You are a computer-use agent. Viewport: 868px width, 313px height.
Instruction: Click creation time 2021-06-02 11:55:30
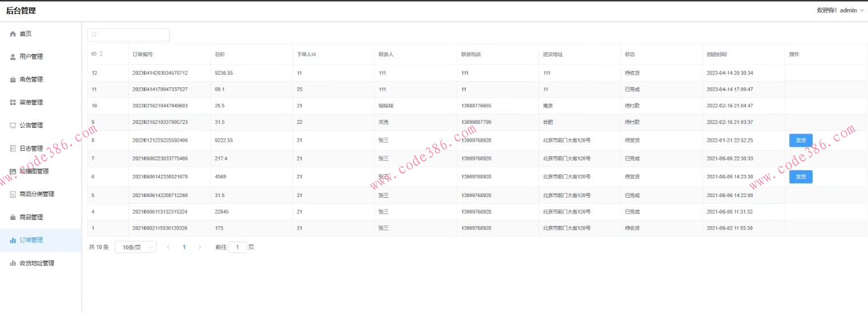point(730,228)
